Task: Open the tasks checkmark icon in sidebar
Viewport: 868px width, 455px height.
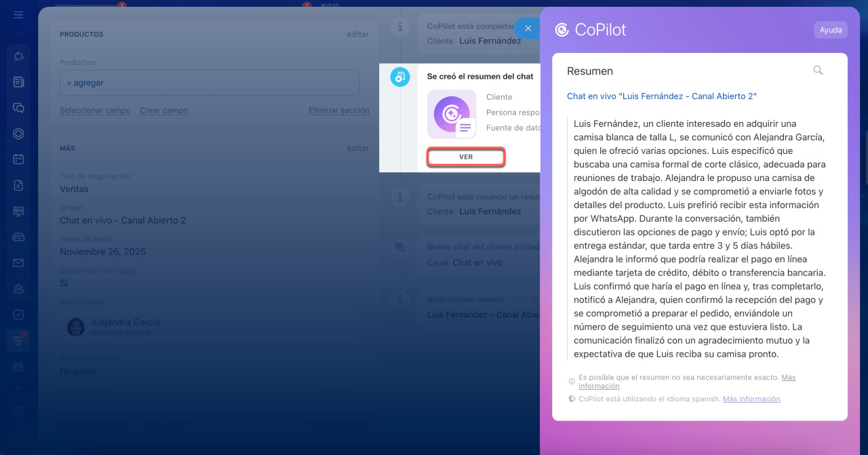Action: point(18,315)
